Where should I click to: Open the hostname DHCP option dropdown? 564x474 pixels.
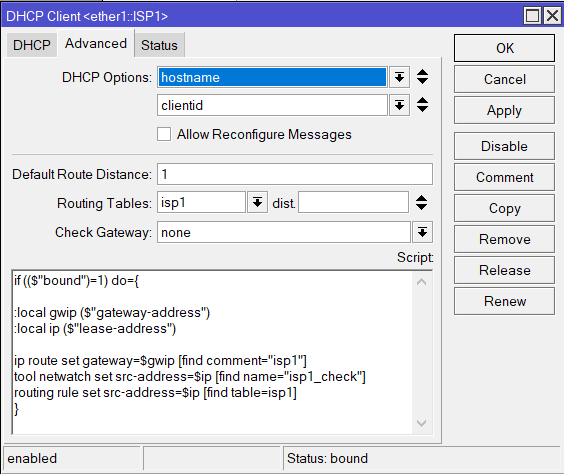point(399,77)
